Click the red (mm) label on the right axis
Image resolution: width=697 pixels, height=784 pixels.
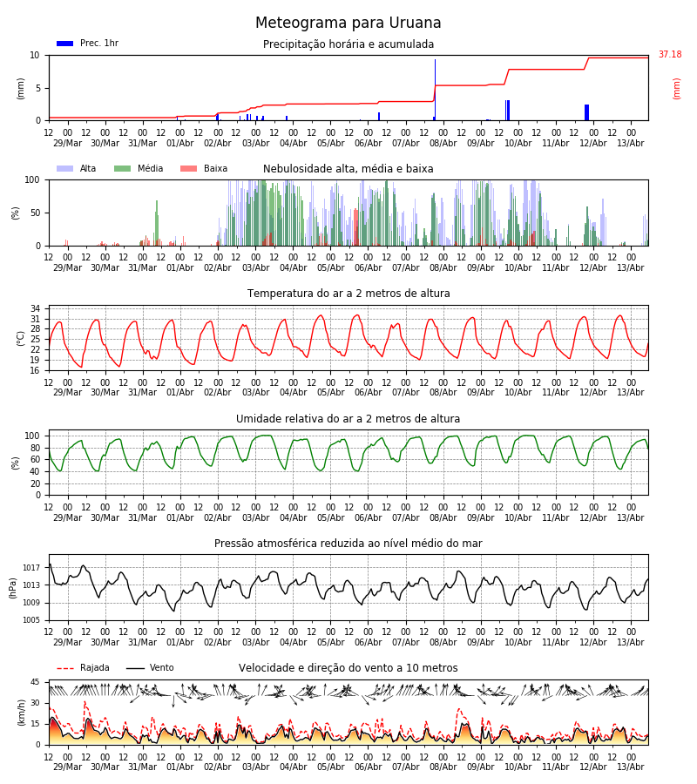tap(676, 89)
